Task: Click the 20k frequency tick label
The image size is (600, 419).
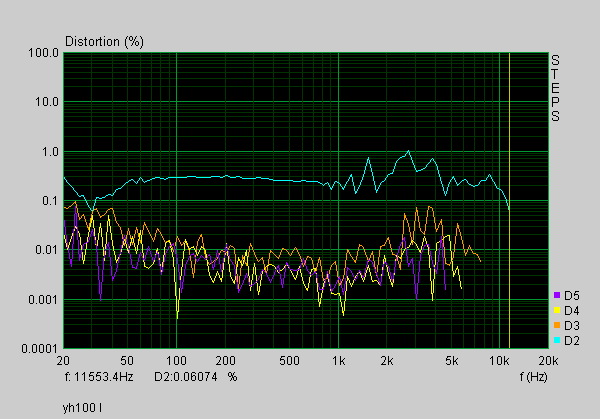Action: click(548, 361)
